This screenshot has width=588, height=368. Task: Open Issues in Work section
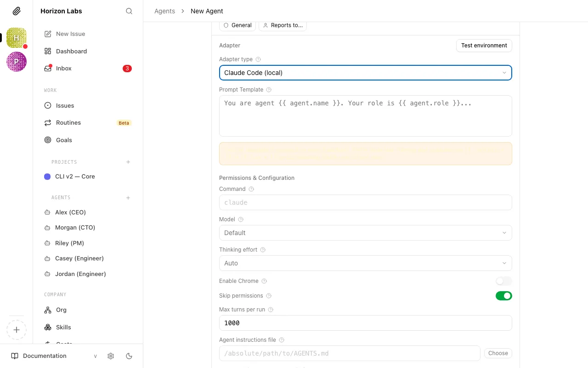[x=88, y=105]
